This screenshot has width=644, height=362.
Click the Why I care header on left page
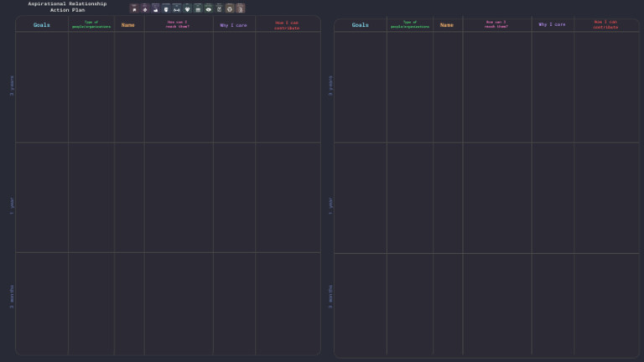[x=233, y=25]
